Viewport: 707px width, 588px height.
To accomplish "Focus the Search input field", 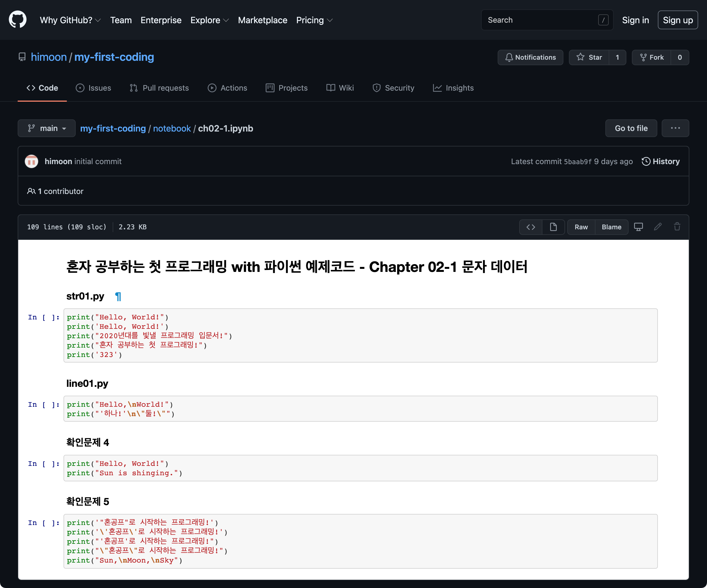I will pyautogui.click(x=542, y=20).
